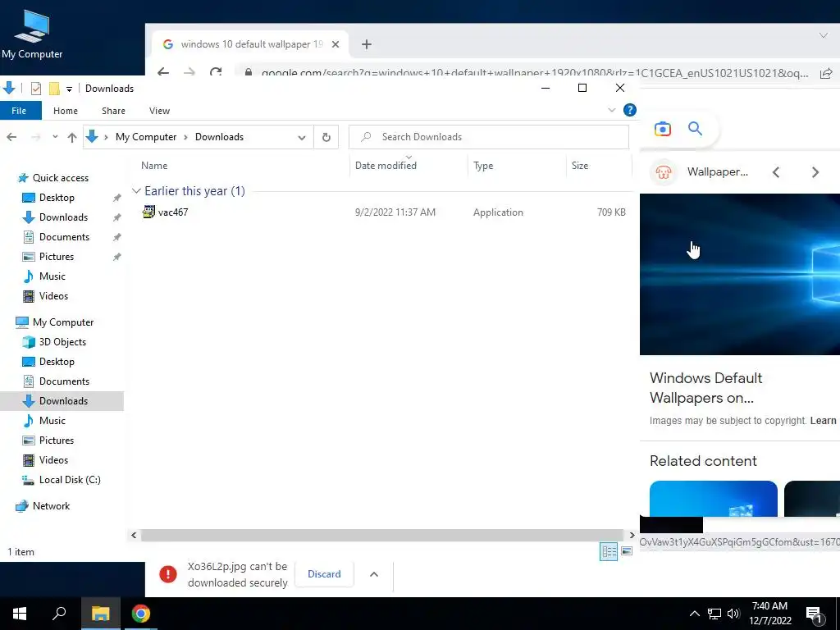Go back in Chrome

click(x=163, y=72)
